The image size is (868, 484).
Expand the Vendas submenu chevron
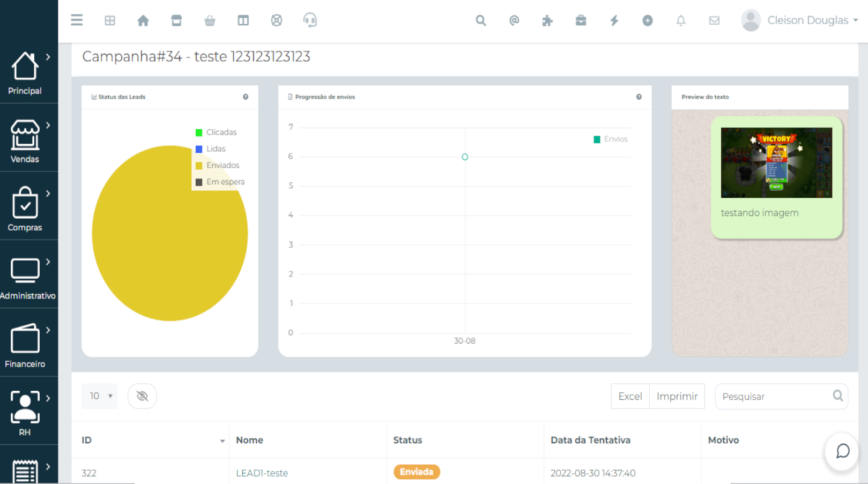(x=48, y=125)
